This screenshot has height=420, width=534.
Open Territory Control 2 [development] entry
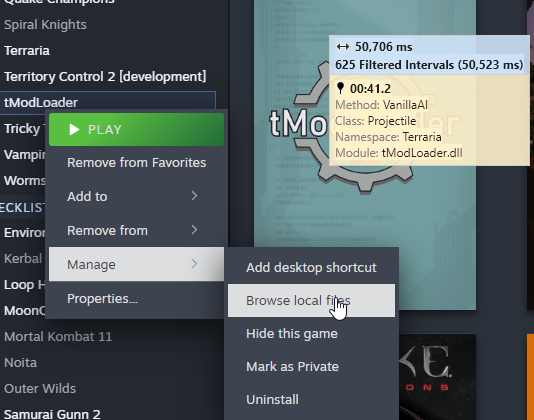(105, 77)
